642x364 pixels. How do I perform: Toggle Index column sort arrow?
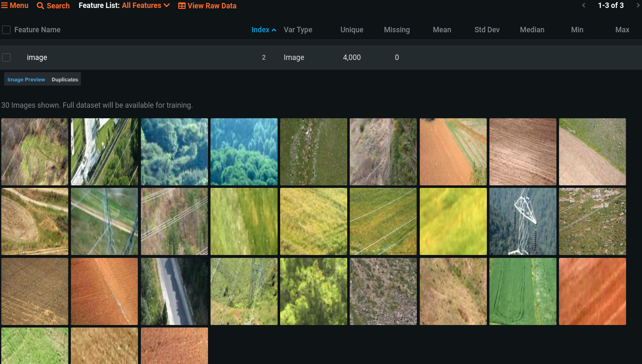click(x=274, y=30)
